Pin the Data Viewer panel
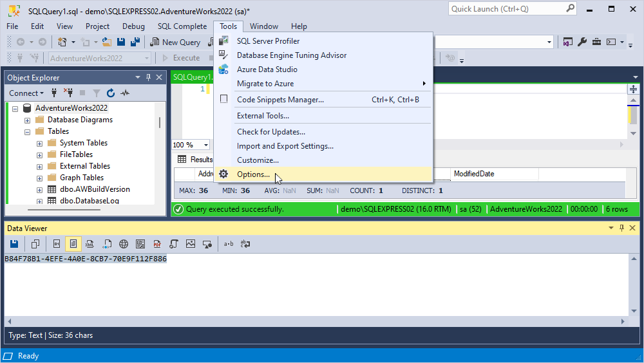Viewport: 644px width, 363px height. 621,228
